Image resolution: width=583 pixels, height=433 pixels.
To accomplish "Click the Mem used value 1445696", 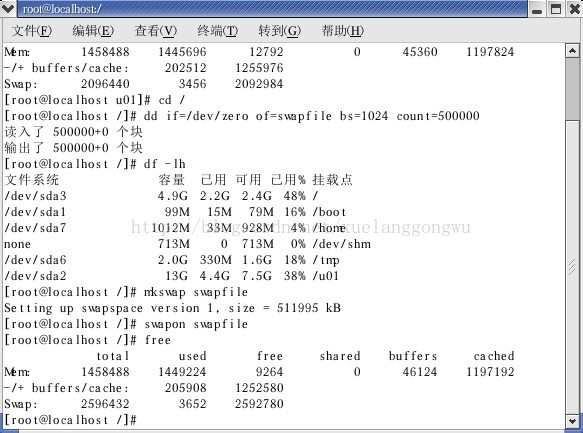I will [x=182, y=52].
